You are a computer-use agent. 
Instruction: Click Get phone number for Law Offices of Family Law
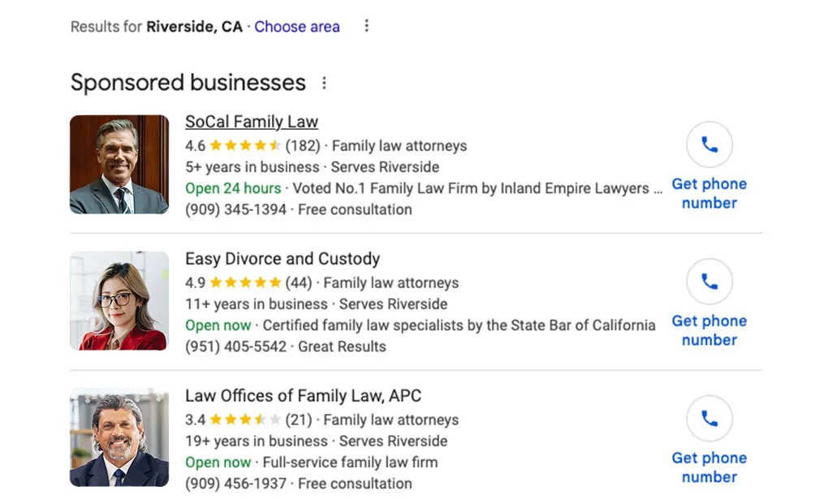[709, 467]
